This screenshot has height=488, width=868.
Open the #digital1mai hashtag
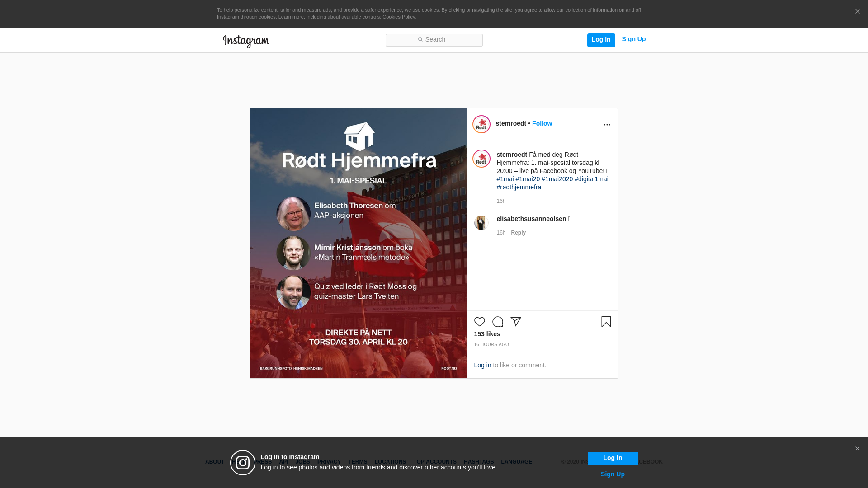coord(591,179)
